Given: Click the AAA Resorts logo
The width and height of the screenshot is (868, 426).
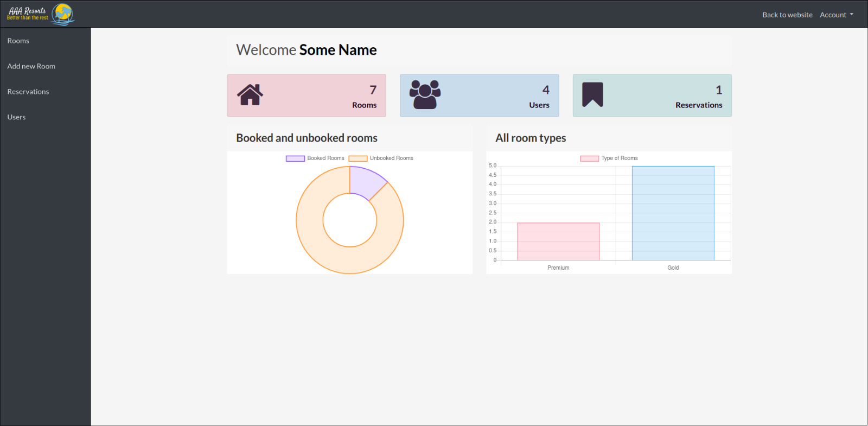Looking at the screenshot, I should tap(41, 14).
